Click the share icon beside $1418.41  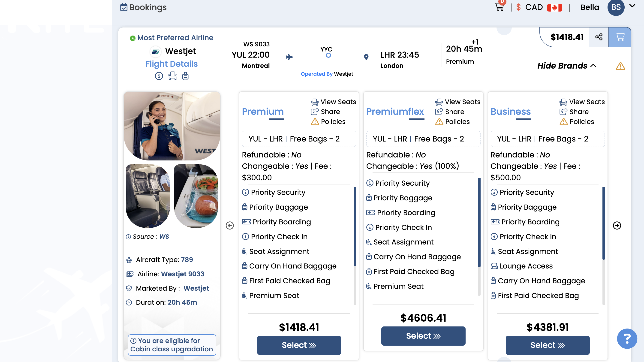click(x=599, y=37)
